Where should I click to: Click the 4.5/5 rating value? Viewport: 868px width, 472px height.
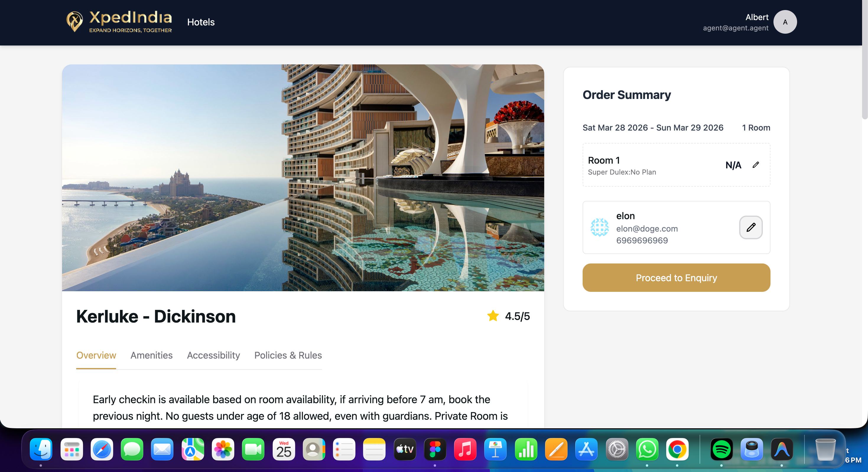click(x=517, y=316)
